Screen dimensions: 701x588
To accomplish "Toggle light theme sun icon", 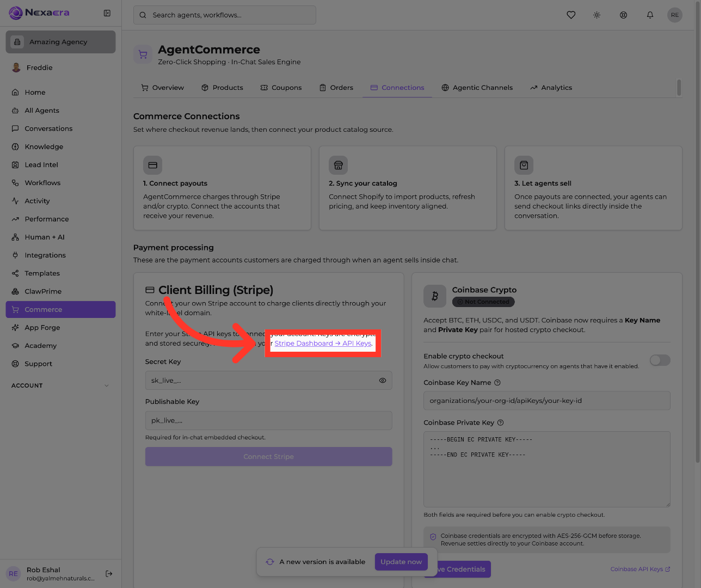I will (x=597, y=15).
